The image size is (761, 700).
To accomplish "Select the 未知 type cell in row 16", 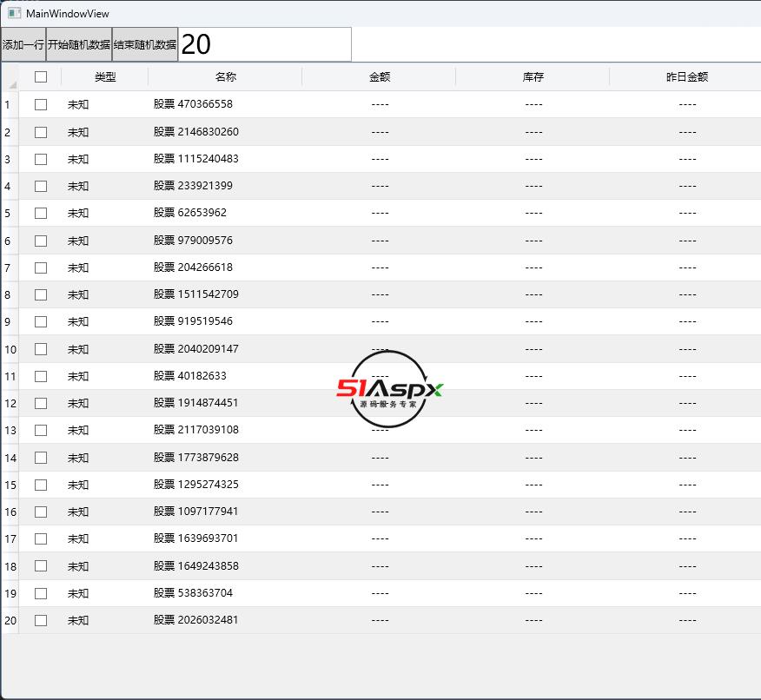I will tap(78, 512).
